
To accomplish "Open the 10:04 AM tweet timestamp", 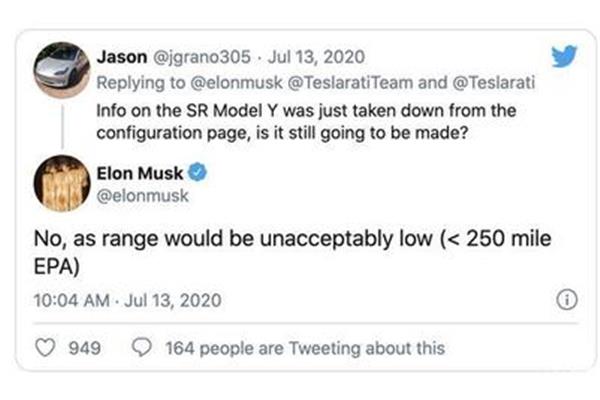I will coord(127,300).
